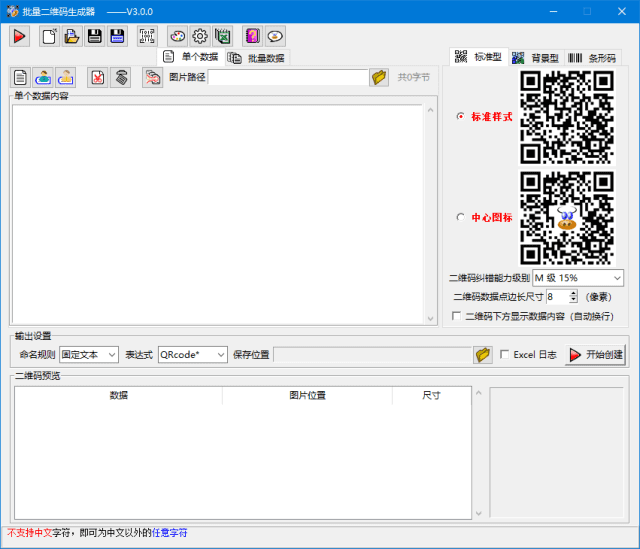This screenshot has height=549, width=640.
Task: Switch to the 批量数据 tab
Action: 256,58
